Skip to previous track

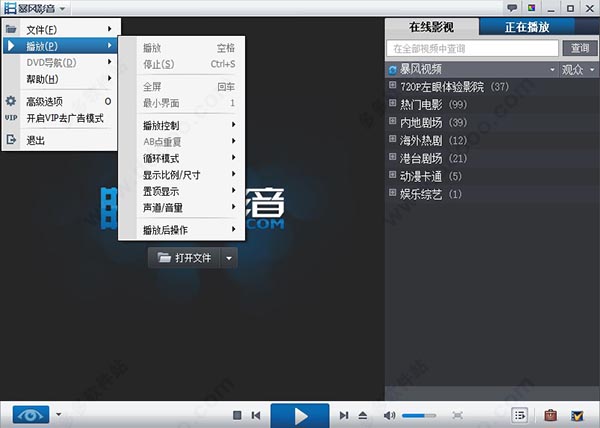pyautogui.click(x=256, y=415)
